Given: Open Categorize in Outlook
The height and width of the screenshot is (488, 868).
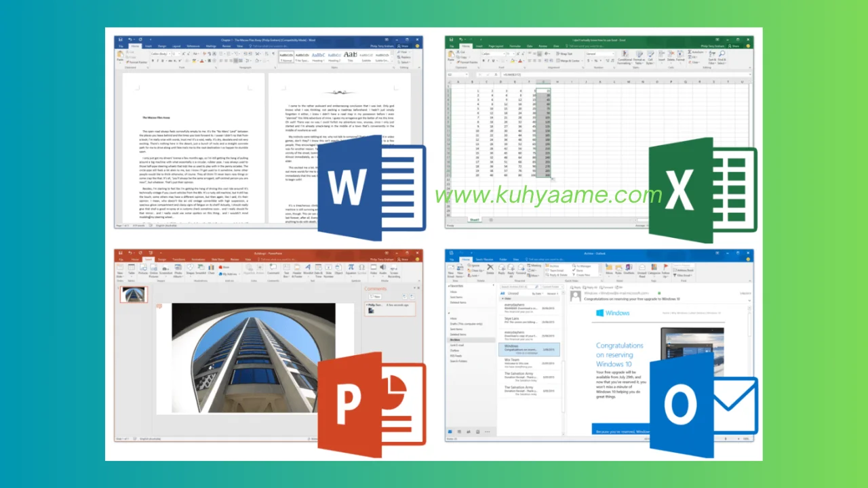Looking at the screenshot, I should coord(654,270).
